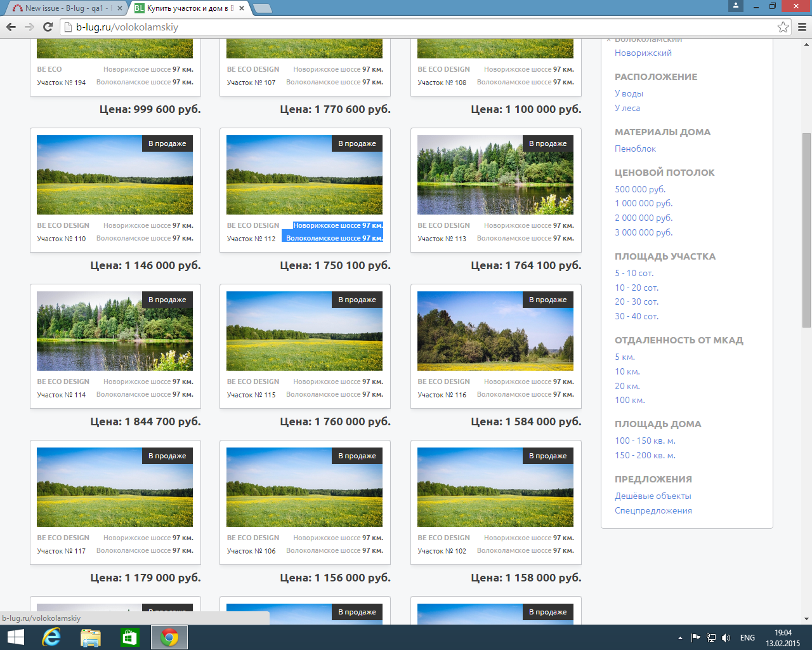This screenshot has height=650, width=812.
Task: Launch Internet Explorer from taskbar
Action: tap(51, 637)
